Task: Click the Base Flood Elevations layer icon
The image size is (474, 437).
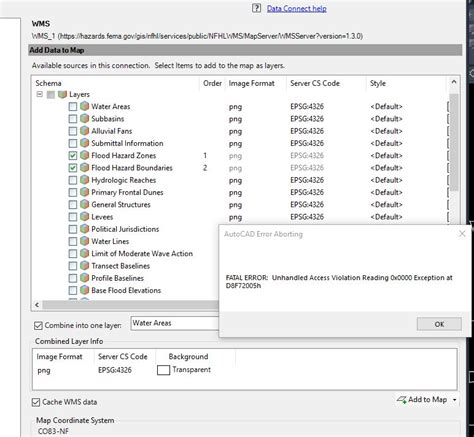Action: (85, 290)
